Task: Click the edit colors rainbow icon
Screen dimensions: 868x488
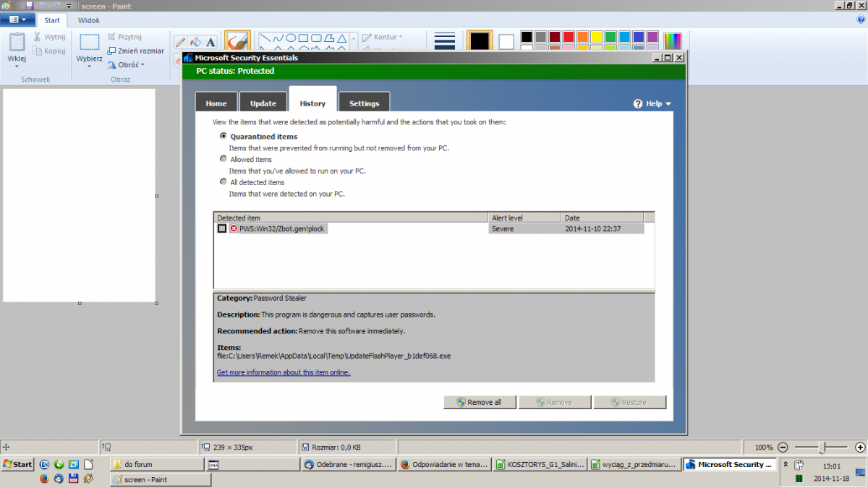Action: 673,40
